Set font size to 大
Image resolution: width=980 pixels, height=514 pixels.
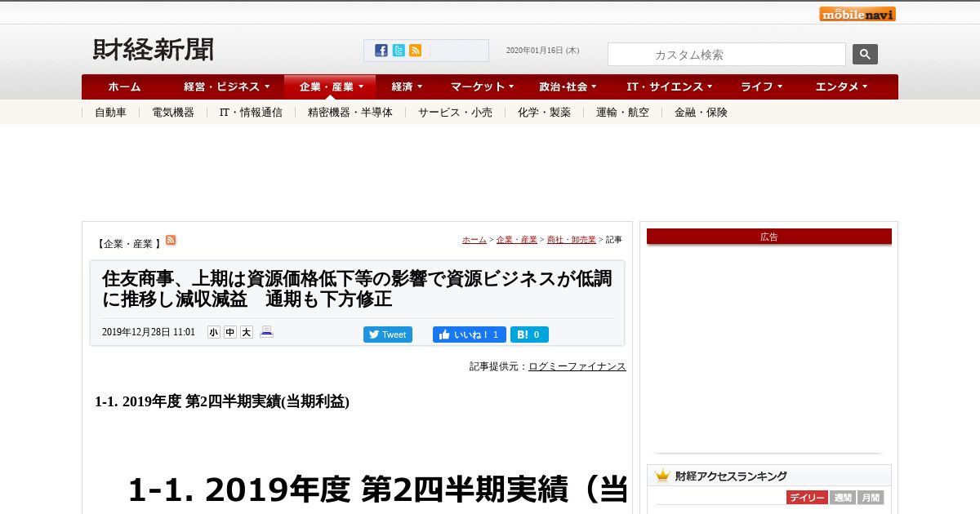(247, 332)
